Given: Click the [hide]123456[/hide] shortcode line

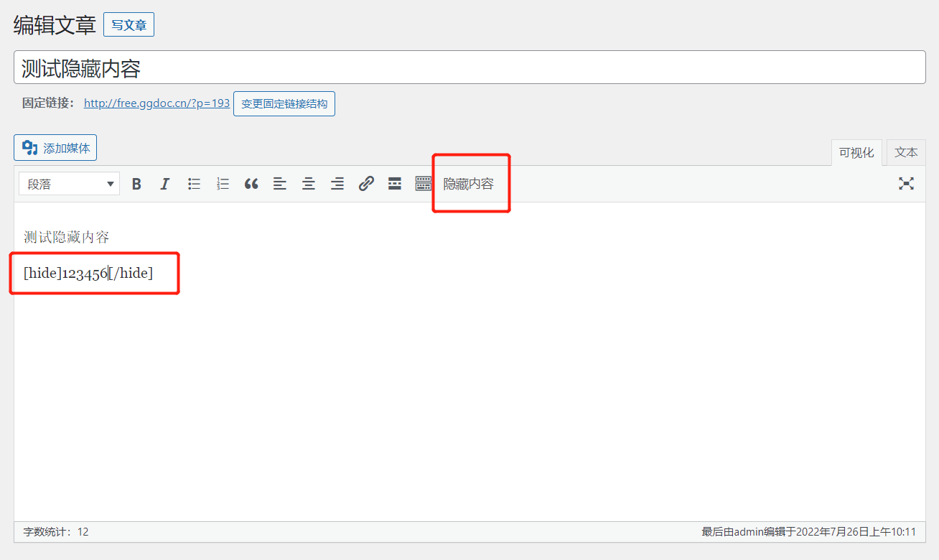Looking at the screenshot, I should pos(88,273).
